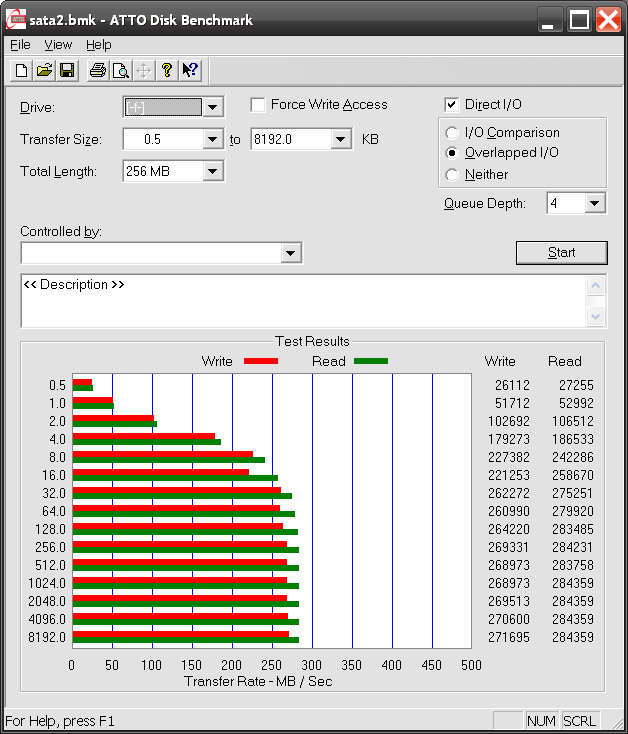Click read value 27255

click(576, 385)
